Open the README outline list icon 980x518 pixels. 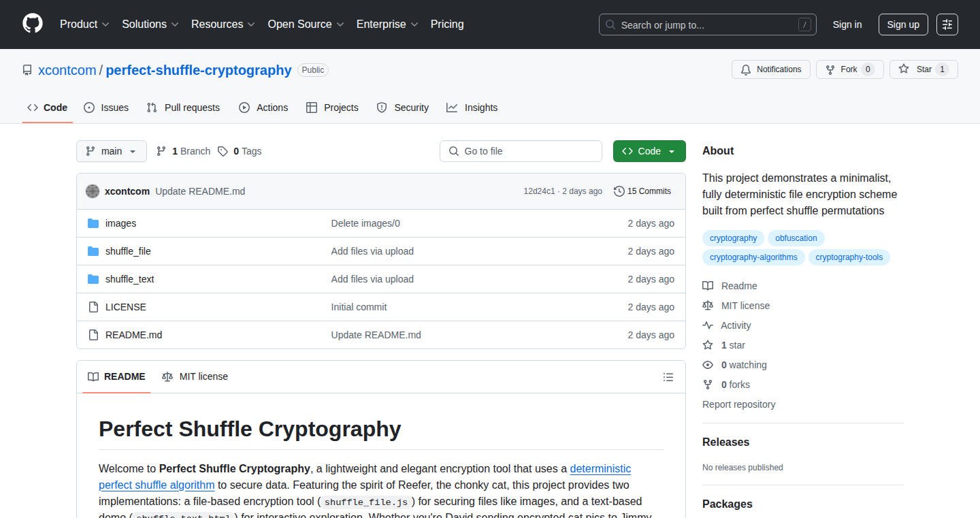tap(668, 377)
